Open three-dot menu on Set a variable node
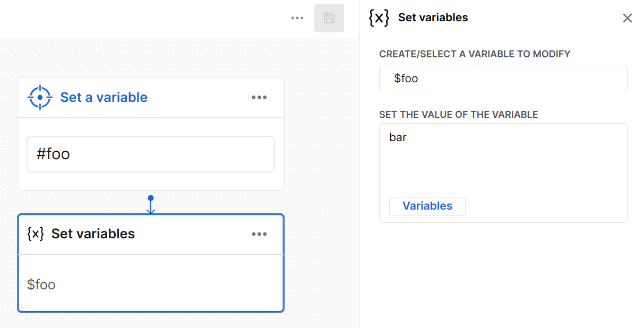The image size is (644, 328). tap(259, 98)
